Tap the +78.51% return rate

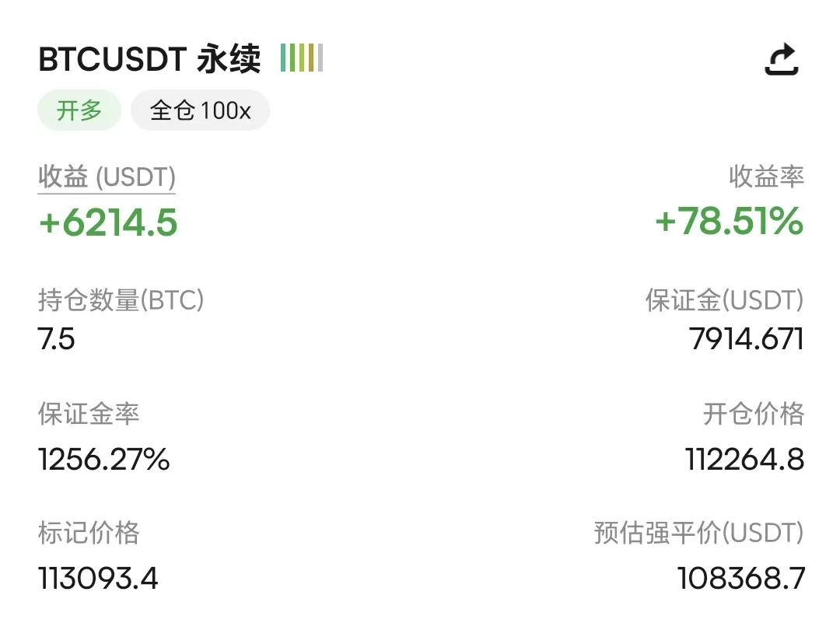[729, 221]
